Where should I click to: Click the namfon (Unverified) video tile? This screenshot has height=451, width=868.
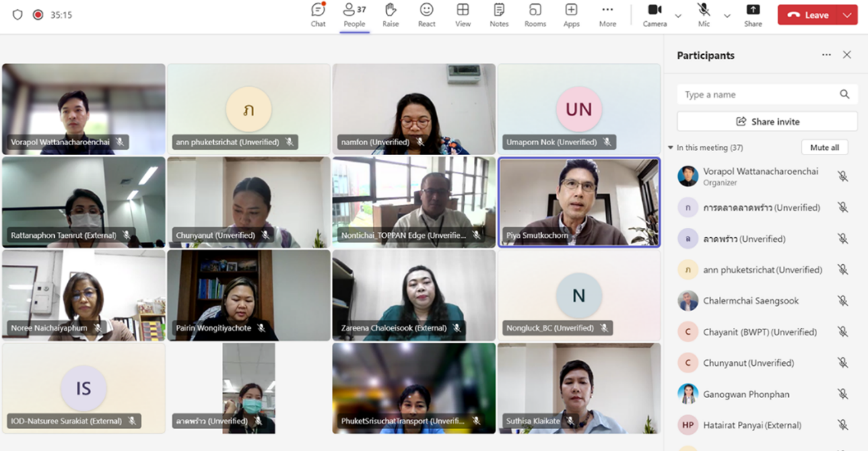coord(414,109)
